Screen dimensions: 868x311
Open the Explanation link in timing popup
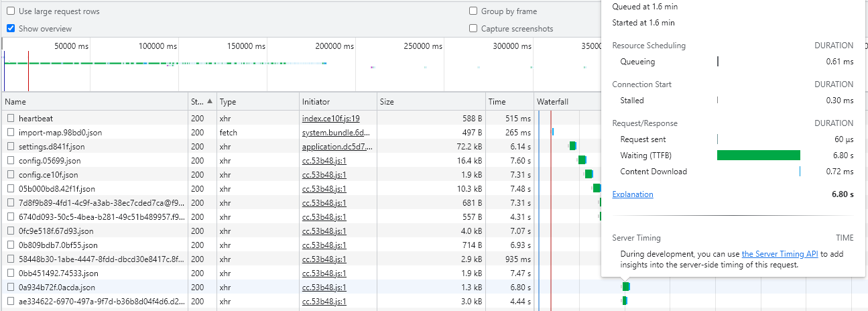(633, 194)
